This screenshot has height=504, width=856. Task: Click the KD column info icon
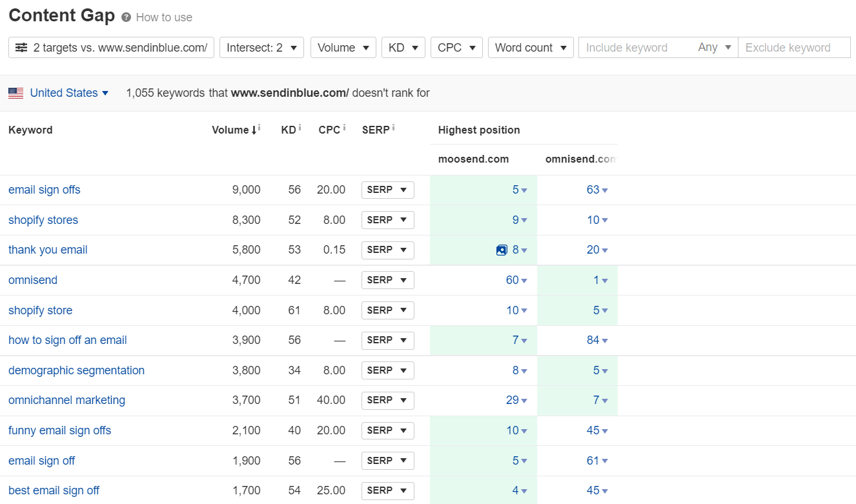pos(300,128)
